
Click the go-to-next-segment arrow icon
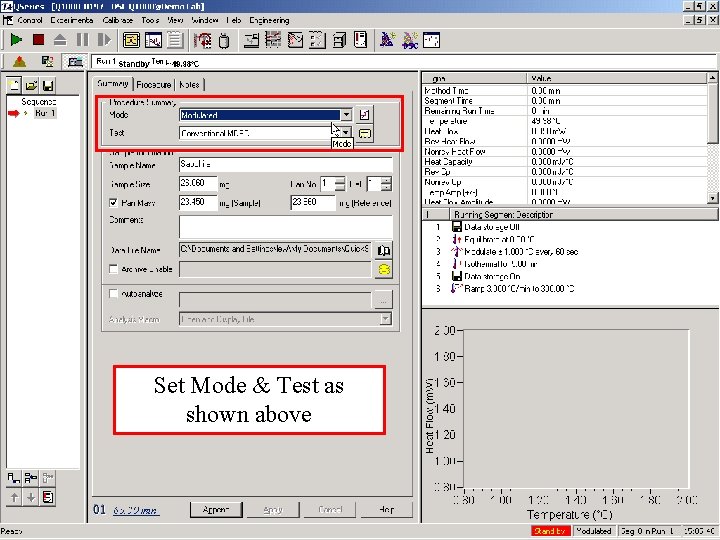click(104, 40)
